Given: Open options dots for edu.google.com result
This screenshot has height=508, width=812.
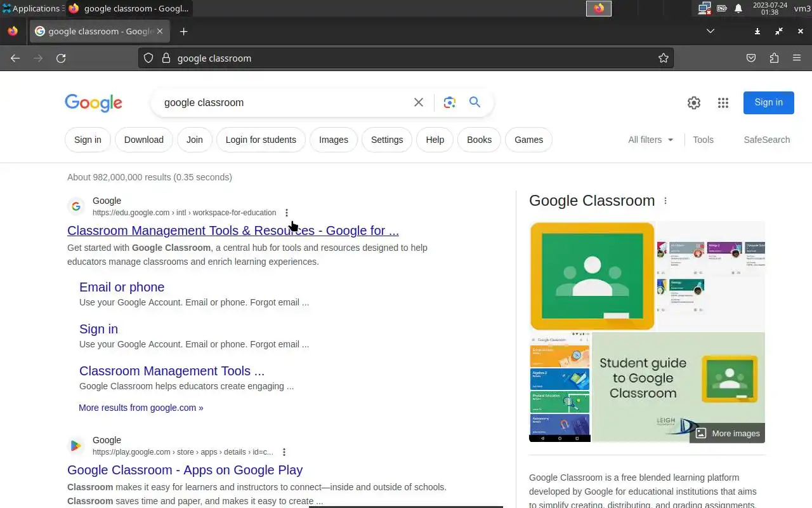Looking at the screenshot, I should pos(287,213).
